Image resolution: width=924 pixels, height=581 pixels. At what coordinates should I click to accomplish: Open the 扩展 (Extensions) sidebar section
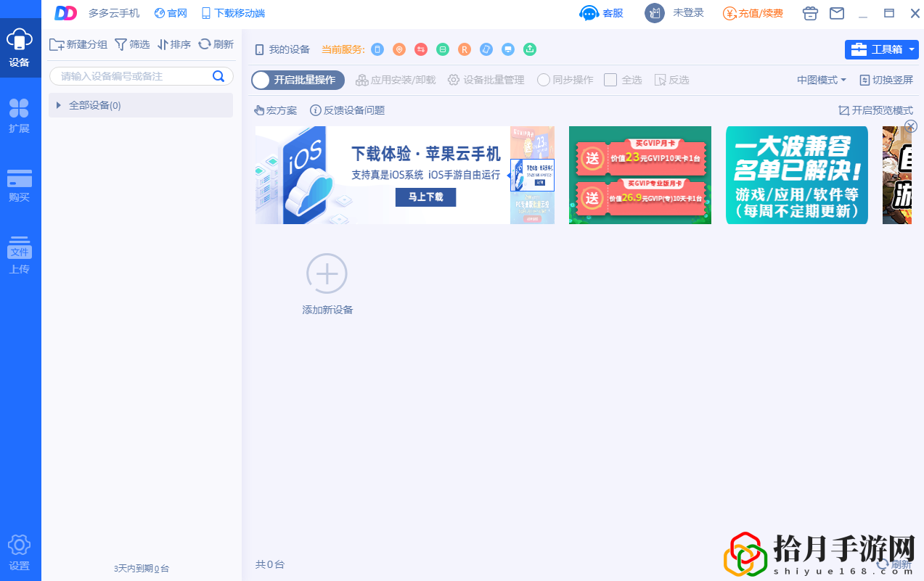(x=20, y=116)
